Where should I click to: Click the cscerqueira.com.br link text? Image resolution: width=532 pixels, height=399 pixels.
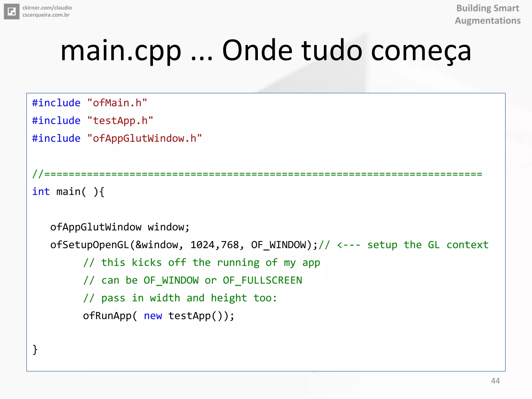point(46,15)
